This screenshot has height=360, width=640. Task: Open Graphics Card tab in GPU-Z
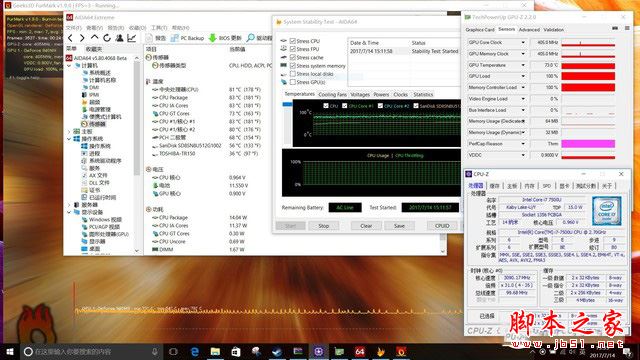click(480, 29)
